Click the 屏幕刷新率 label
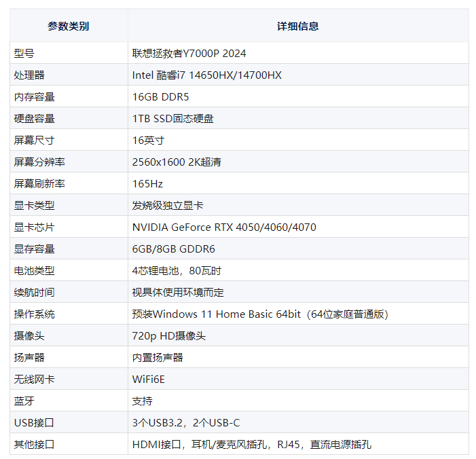 click(39, 183)
